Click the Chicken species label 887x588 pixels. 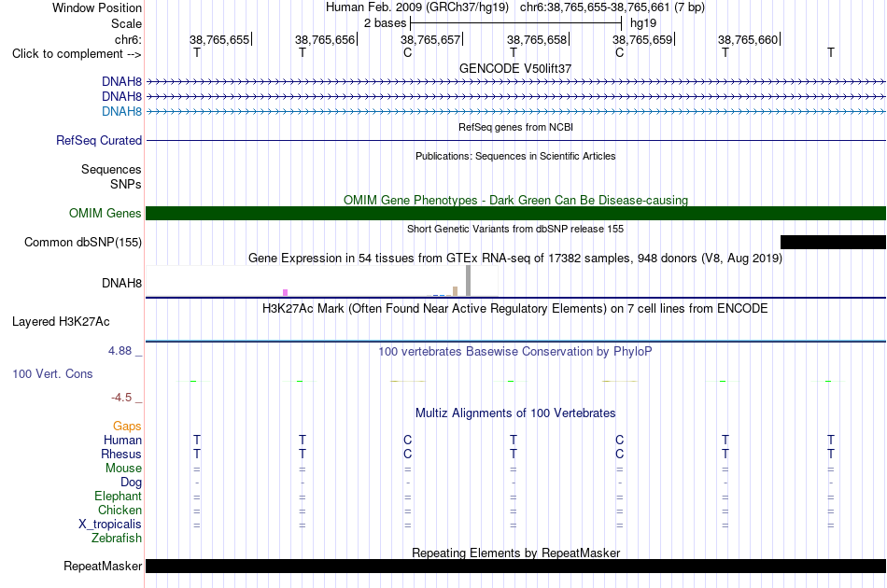[120, 510]
